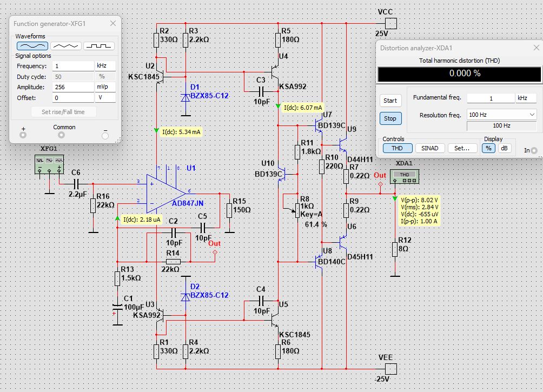Select resistor R5 180Ω
Image resolution: width=543 pixels, height=392 pixels.
point(278,40)
